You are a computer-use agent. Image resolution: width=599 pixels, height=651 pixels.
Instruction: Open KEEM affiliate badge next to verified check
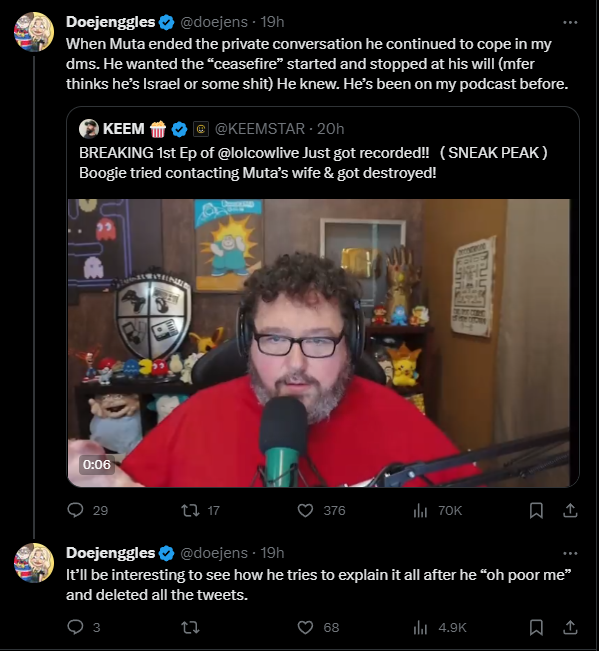(x=201, y=129)
